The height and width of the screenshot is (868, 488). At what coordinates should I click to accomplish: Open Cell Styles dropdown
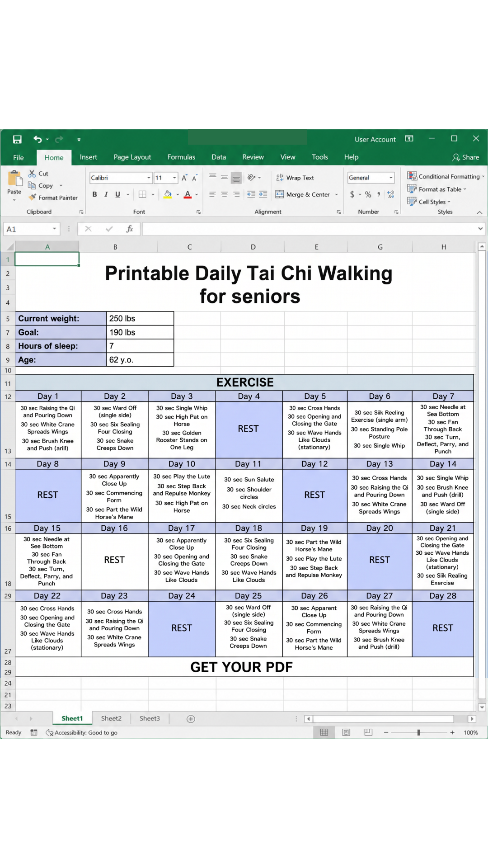429,202
